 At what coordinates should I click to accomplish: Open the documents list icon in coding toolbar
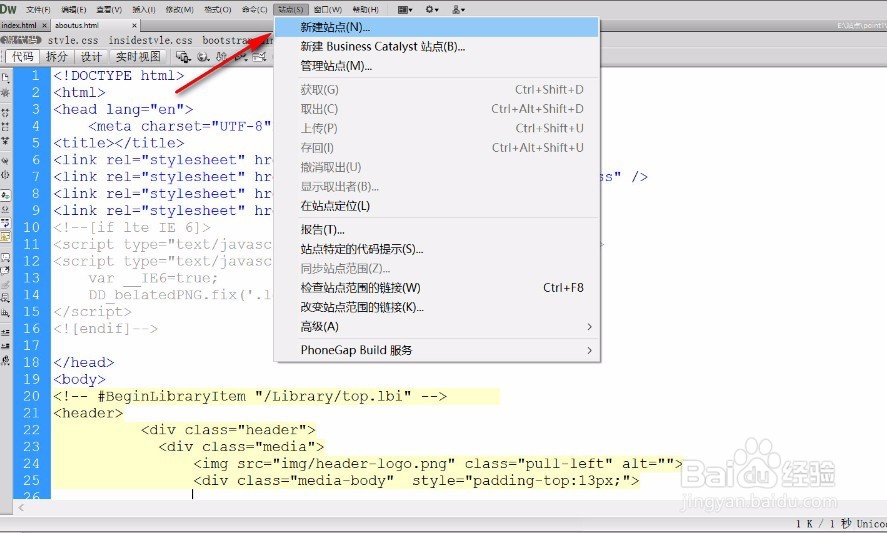[x=5, y=78]
